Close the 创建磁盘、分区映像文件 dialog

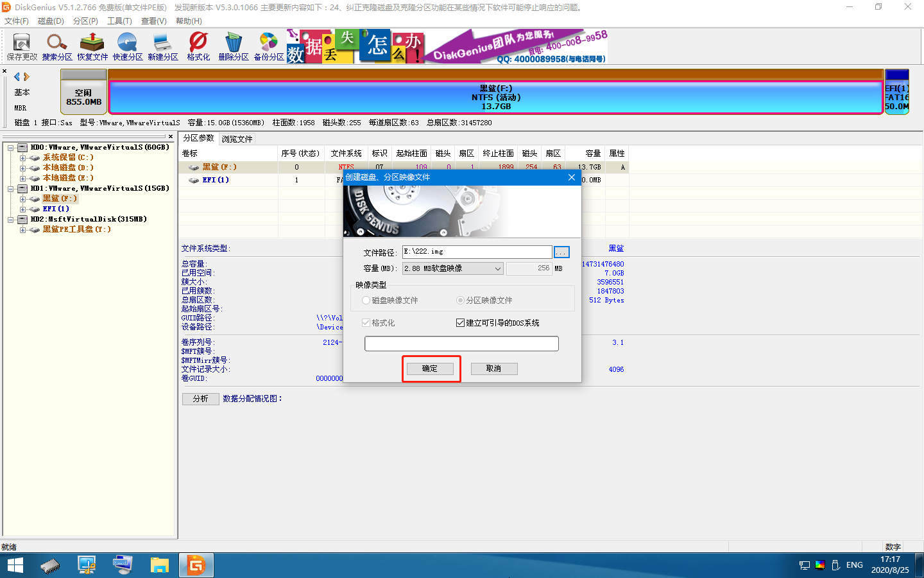[571, 177]
